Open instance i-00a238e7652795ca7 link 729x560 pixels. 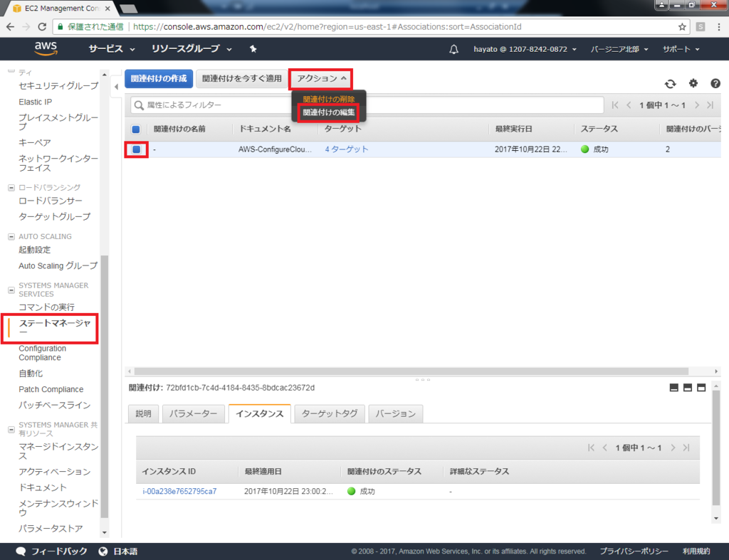pyautogui.click(x=179, y=491)
